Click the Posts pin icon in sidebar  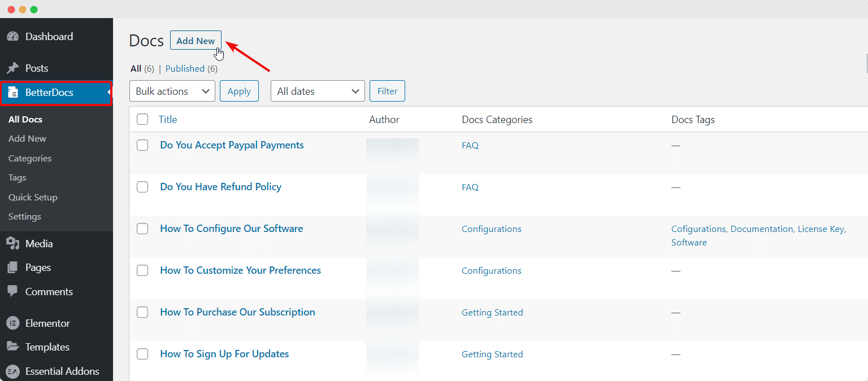click(x=13, y=67)
